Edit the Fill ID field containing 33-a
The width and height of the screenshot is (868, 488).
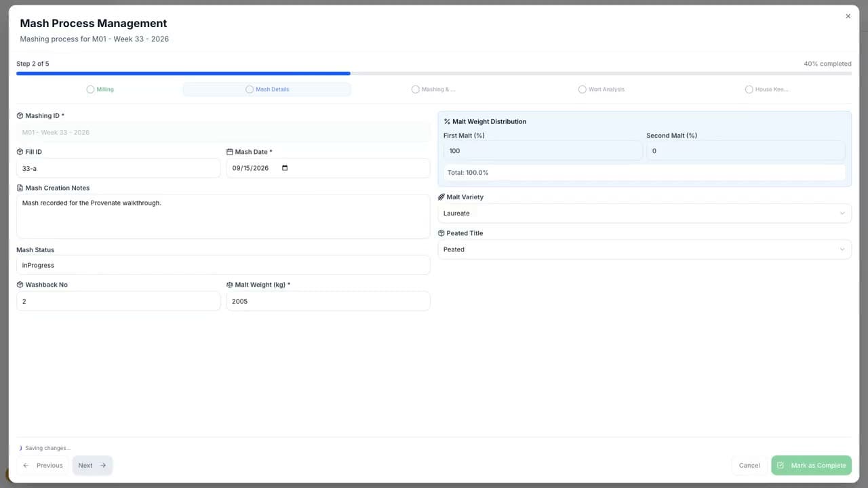coord(119,168)
